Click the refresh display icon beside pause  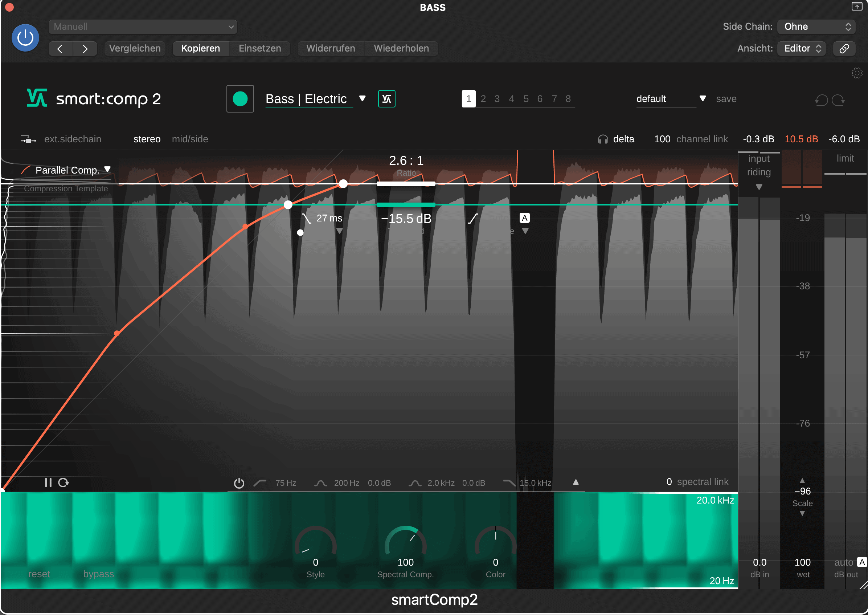tap(63, 482)
